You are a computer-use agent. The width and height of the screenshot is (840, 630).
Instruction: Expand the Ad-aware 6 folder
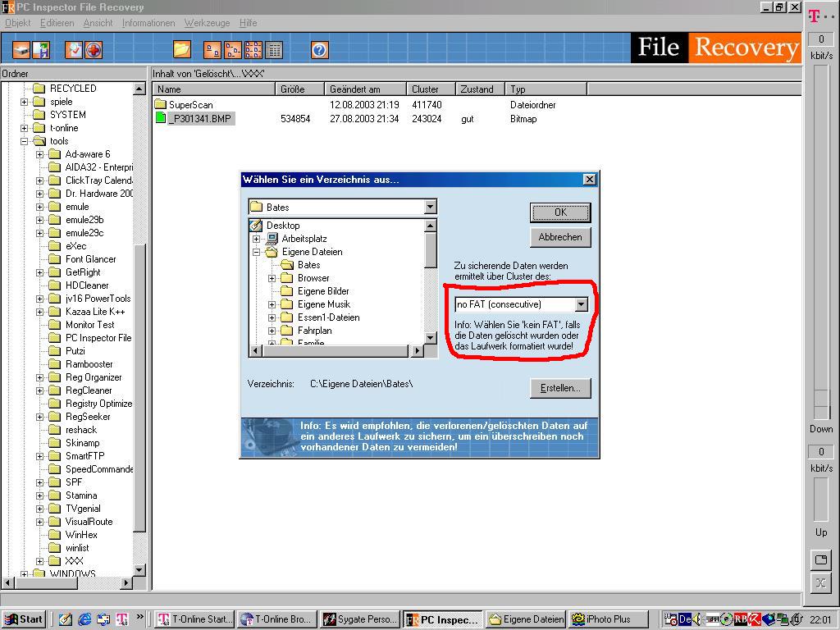click(39, 154)
